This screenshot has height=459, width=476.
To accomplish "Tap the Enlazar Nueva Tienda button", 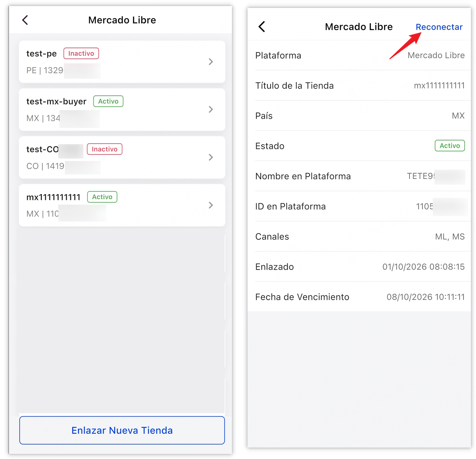I will coord(122,430).
